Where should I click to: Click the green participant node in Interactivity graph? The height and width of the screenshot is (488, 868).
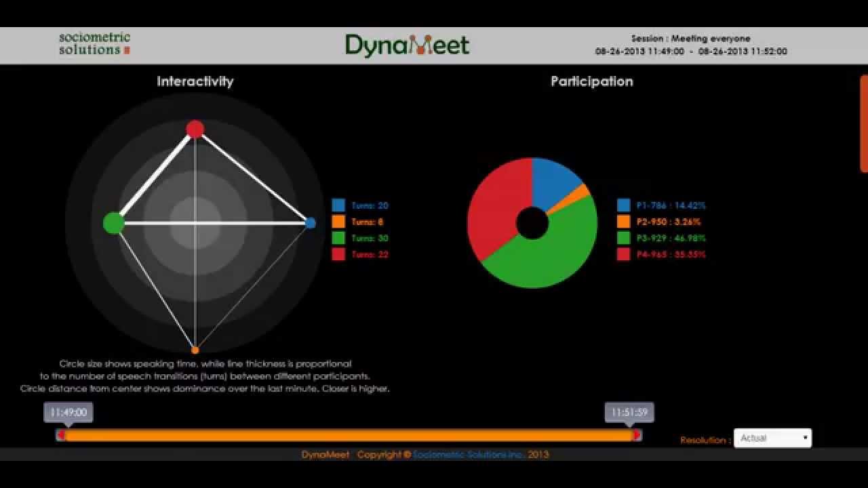[114, 223]
